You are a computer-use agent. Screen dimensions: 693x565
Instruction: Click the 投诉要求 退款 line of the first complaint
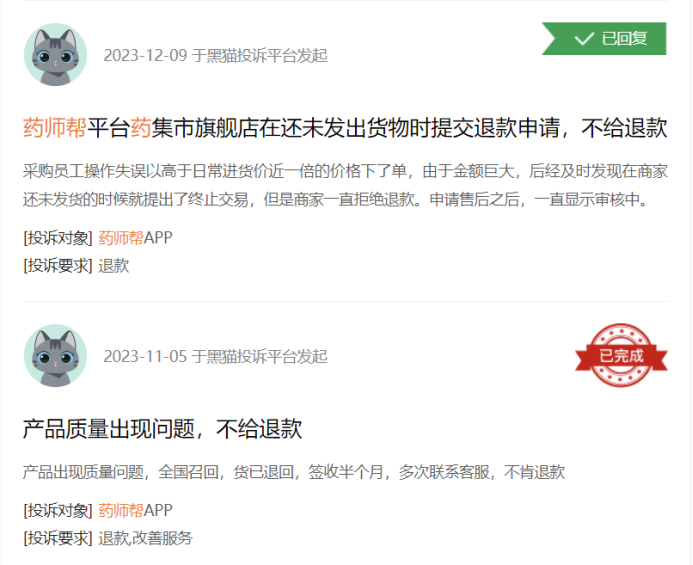(76, 266)
